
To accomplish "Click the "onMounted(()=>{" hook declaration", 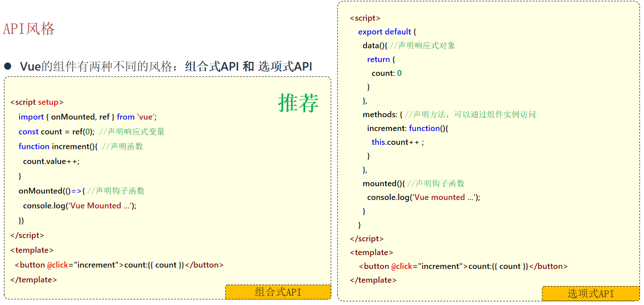I will (x=52, y=191).
